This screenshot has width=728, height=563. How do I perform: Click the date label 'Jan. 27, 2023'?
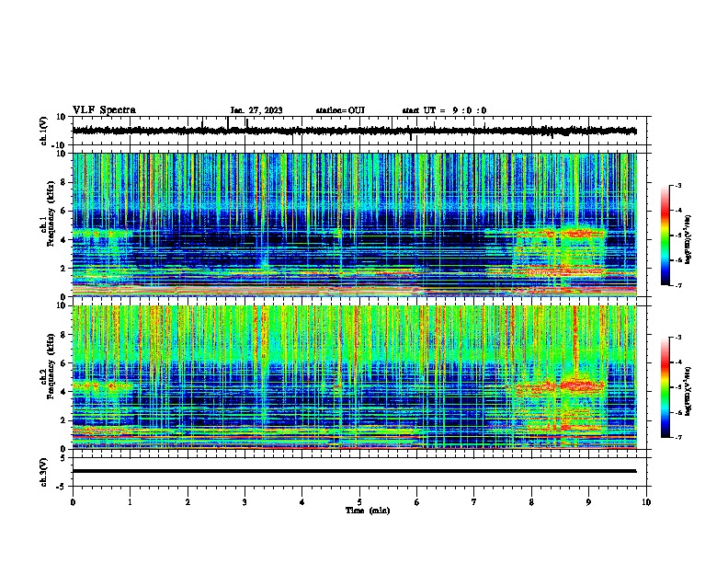pyautogui.click(x=256, y=110)
